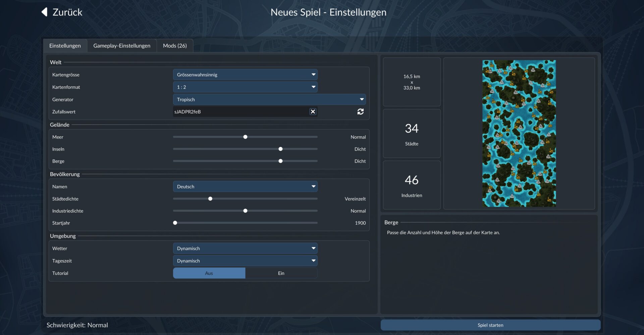This screenshot has height=335, width=644.
Task: Click the Tutorial label
Action: [60, 273]
